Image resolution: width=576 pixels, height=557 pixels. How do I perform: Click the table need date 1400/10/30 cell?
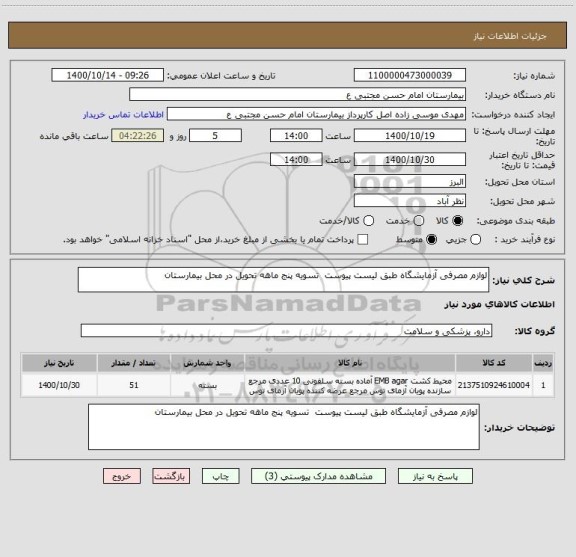(x=59, y=385)
